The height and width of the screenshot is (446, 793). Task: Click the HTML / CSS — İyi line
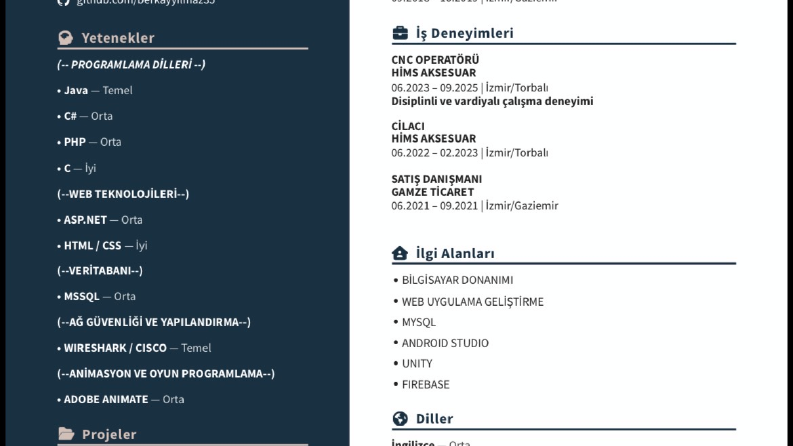pyautogui.click(x=103, y=246)
